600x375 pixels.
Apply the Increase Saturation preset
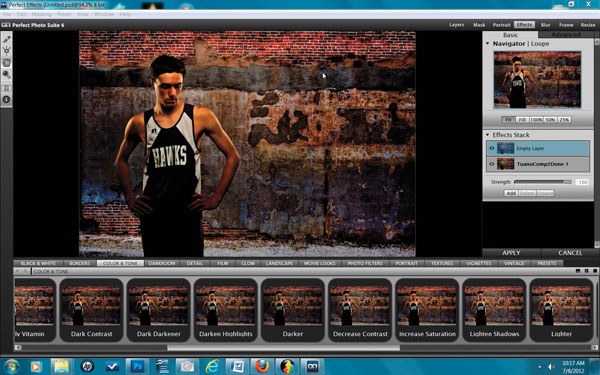(427, 310)
